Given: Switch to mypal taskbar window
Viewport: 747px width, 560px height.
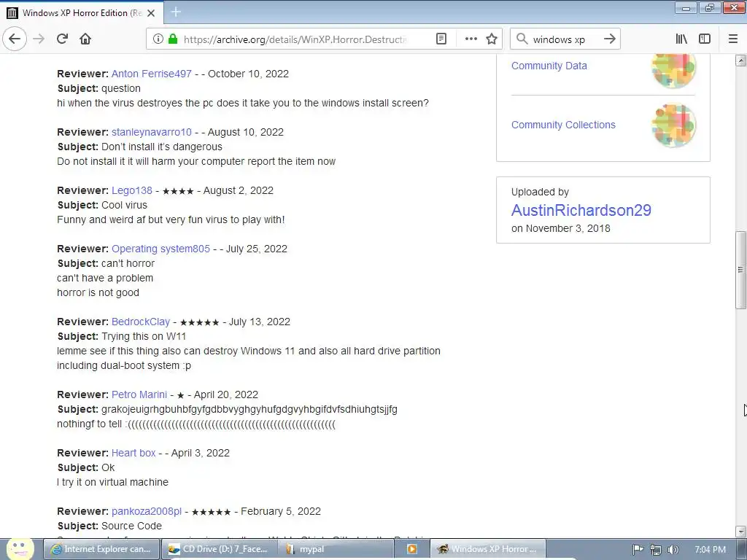Looking at the screenshot, I should pyautogui.click(x=336, y=549).
